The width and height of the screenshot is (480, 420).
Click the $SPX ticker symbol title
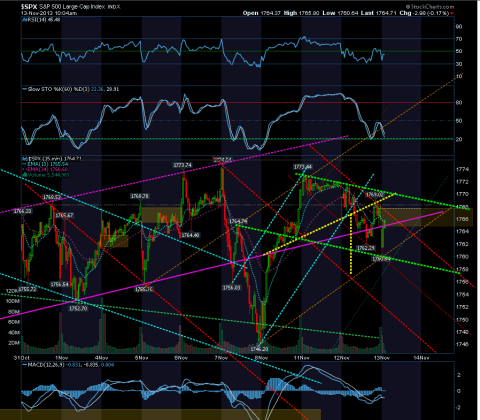(x=29, y=6)
